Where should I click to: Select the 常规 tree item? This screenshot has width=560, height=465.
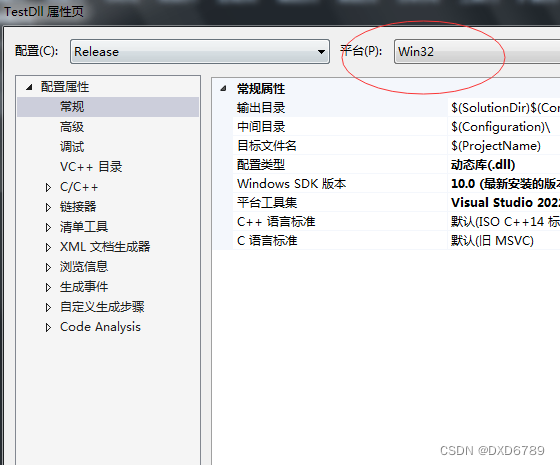point(108,107)
